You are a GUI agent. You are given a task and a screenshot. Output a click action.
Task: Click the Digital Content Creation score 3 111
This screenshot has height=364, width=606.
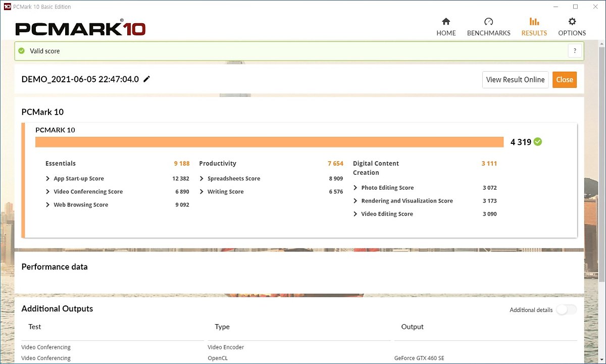pos(489,164)
